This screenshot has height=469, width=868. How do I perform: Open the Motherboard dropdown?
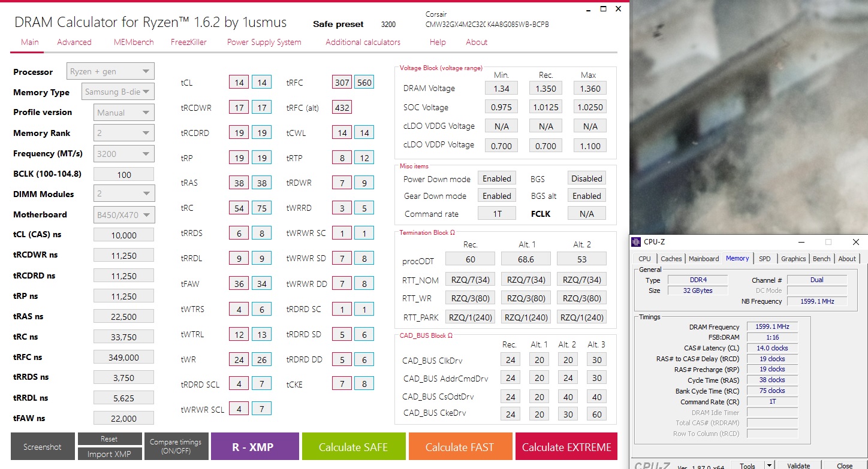tap(124, 214)
